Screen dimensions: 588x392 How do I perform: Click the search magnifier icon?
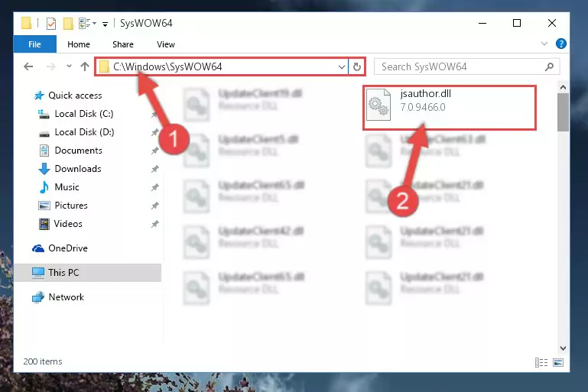coord(549,66)
